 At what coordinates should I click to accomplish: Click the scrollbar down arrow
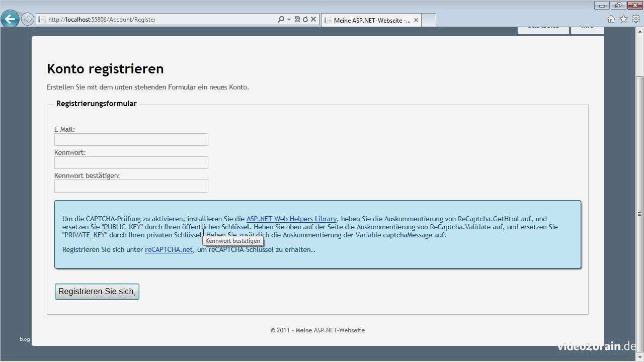[639, 357]
